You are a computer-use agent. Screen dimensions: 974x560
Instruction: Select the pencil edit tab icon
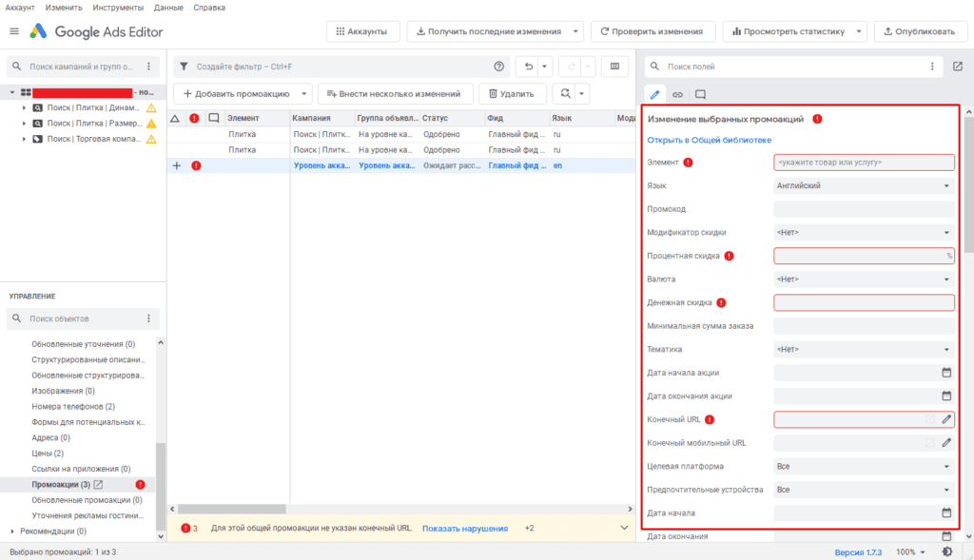coord(654,94)
